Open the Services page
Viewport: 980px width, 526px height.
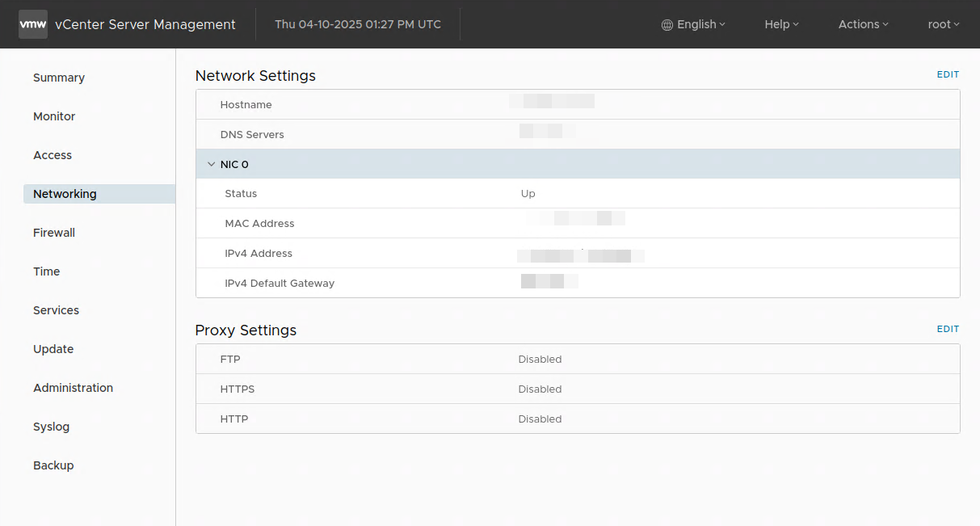click(57, 310)
